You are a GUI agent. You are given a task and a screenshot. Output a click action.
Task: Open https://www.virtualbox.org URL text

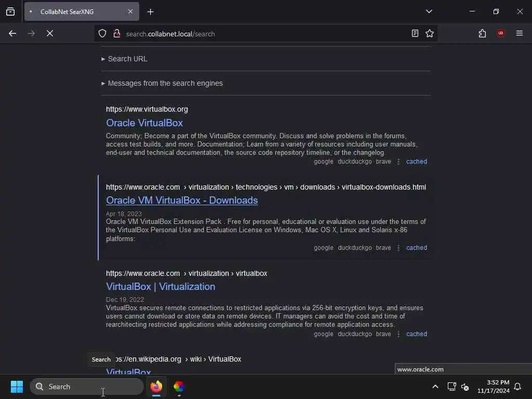(147, 109)
